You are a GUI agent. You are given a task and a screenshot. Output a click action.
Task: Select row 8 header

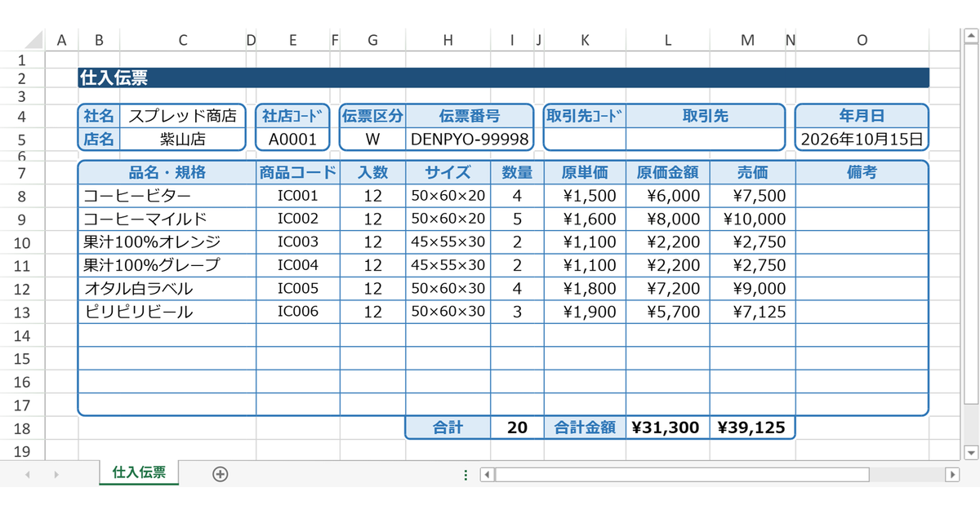click(x=22, y=196)
